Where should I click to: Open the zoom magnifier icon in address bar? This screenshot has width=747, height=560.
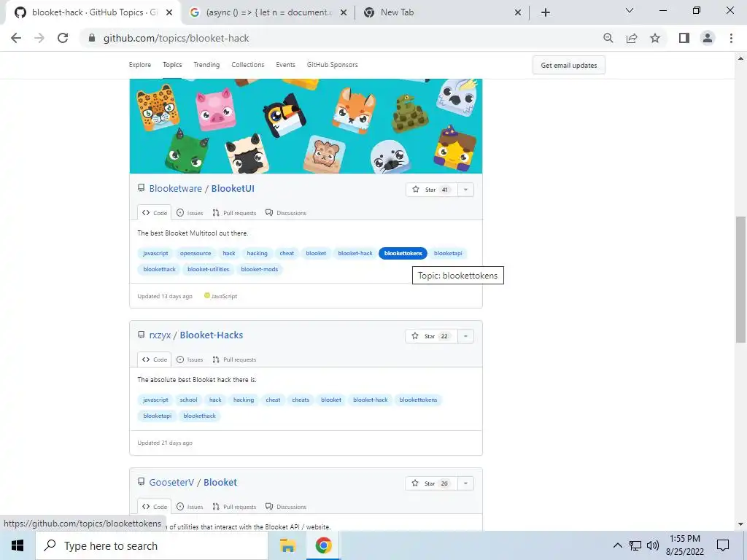click(x=608, y=38)
